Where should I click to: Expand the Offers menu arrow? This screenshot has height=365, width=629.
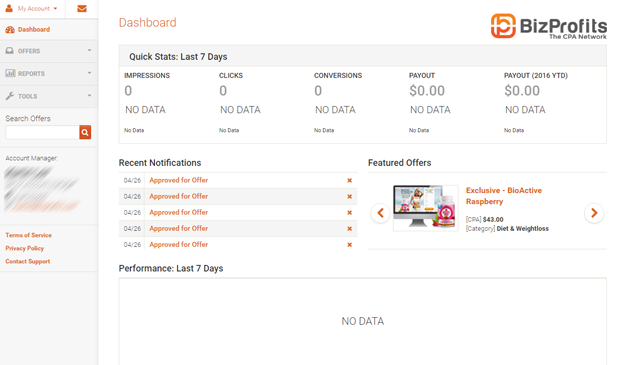coord(89,51)
